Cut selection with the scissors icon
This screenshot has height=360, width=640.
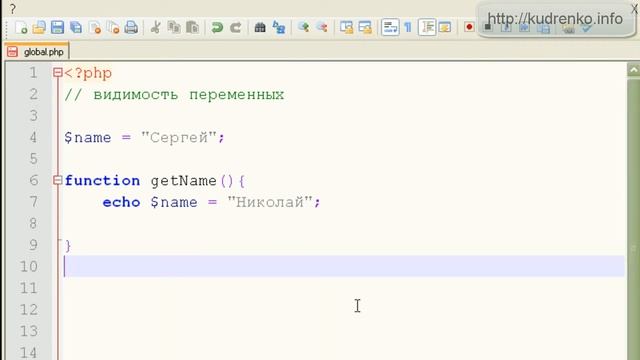155,28
